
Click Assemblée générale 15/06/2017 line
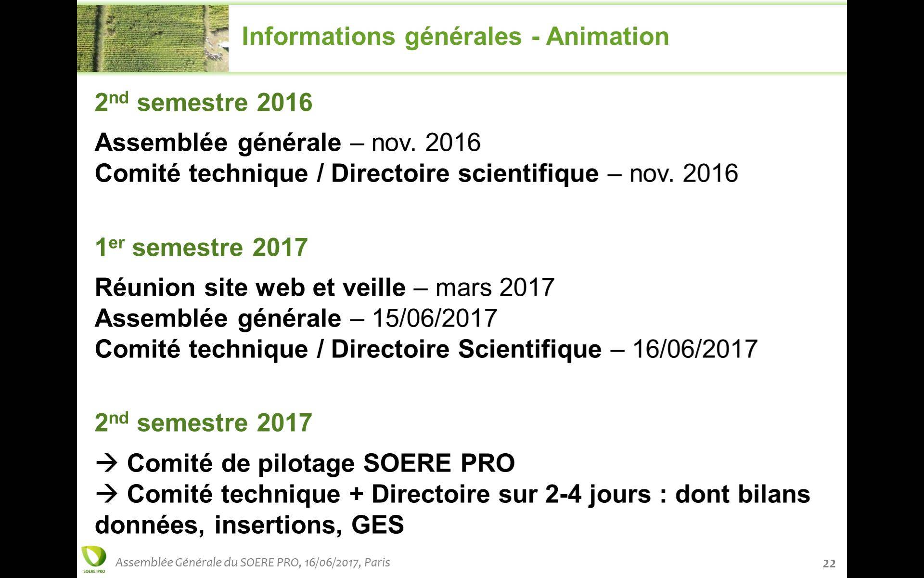pyautogui.click(x=296, y=318)
